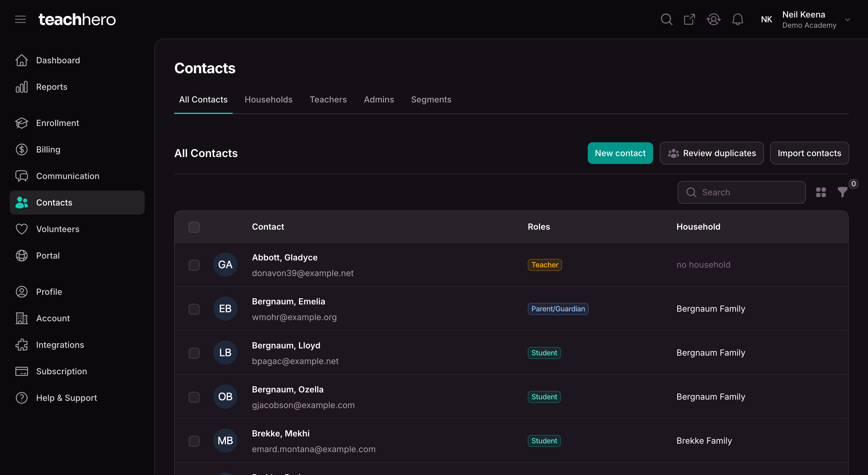Open global search magnifier in the header
This screenshot has height=475, width=868.
666,20
